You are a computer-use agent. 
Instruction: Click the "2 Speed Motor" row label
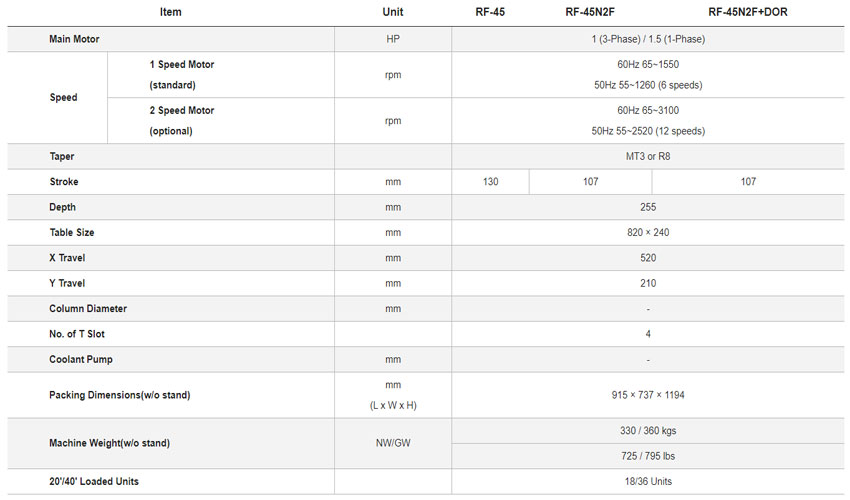(x=182, y=111)
